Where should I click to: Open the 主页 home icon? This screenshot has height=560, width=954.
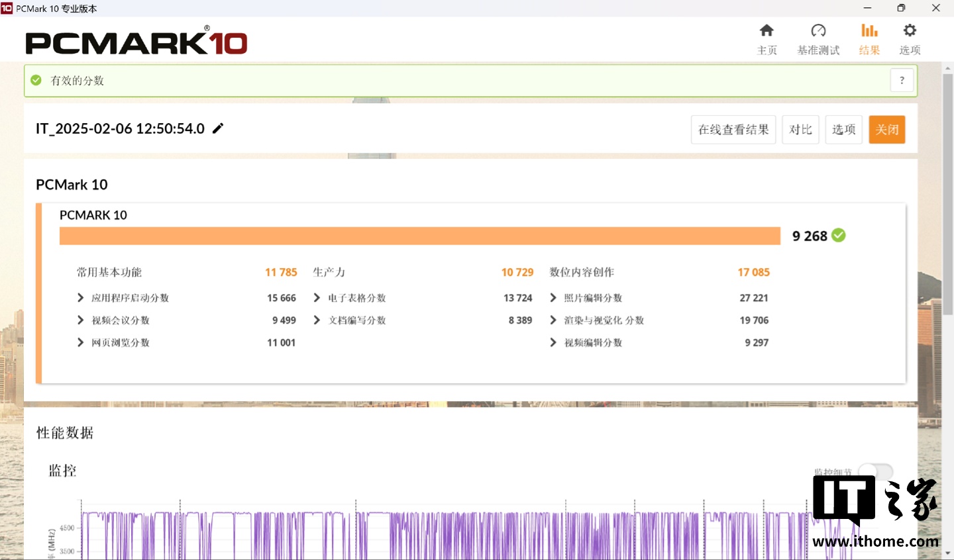click(x=767, y=30)
